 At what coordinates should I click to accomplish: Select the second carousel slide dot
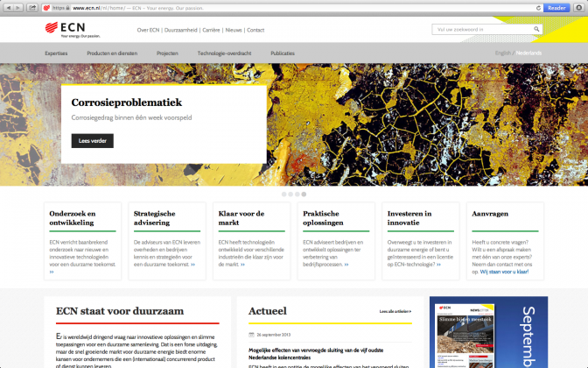pos(290,195)
